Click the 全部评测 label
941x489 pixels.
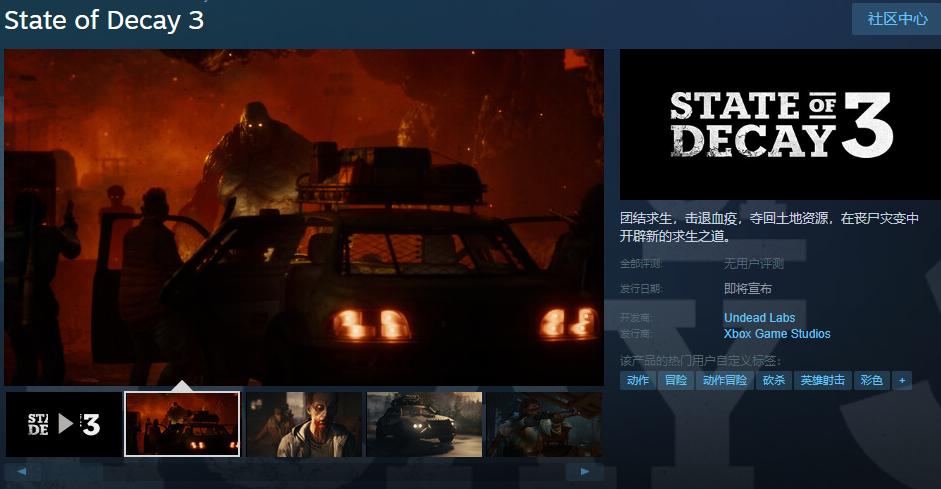(641, 263)
